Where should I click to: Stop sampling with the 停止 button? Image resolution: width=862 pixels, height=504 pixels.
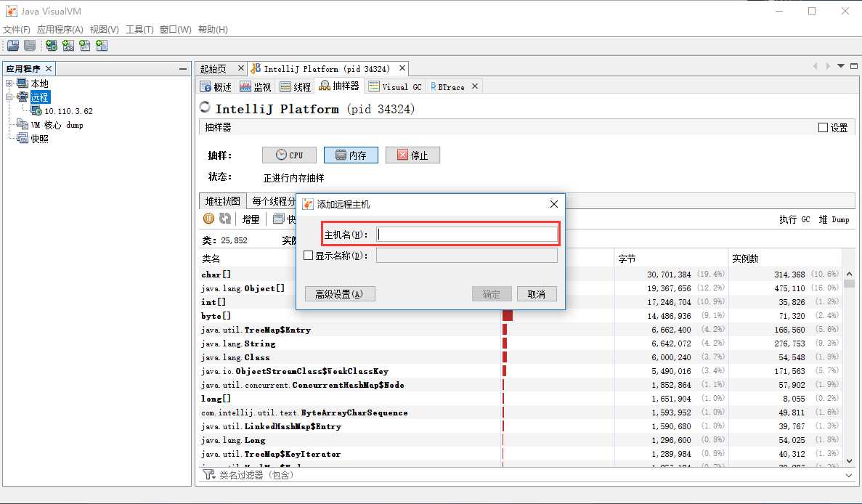coord(412,155)
